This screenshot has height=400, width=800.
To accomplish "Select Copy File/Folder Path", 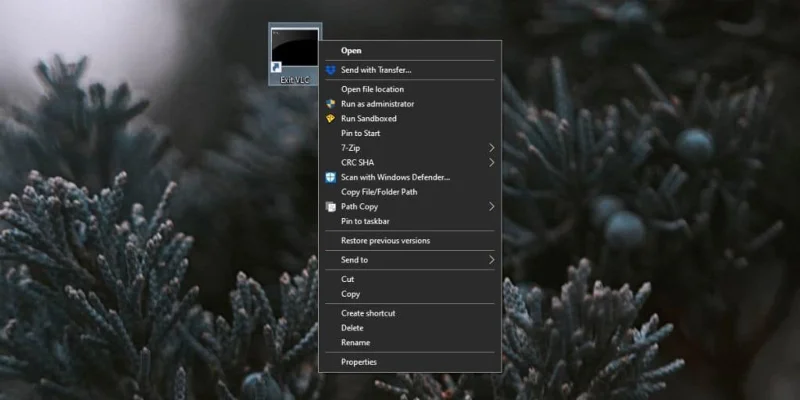I will (x=410, y=192).
